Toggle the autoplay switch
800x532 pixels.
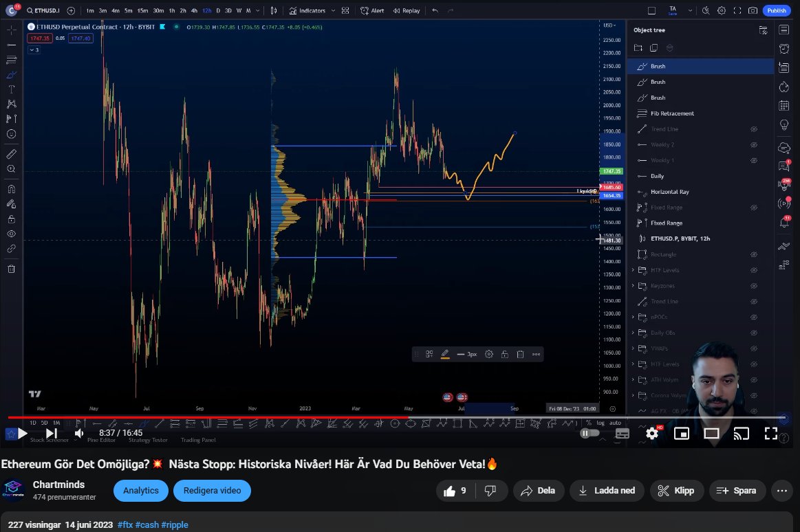click(590, 433)
